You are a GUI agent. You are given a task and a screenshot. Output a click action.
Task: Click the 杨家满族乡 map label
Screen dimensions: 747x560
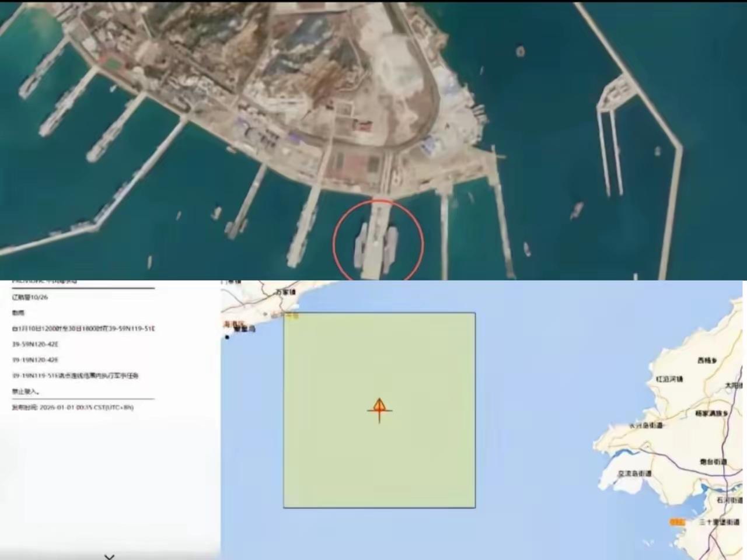pos(711,413)
